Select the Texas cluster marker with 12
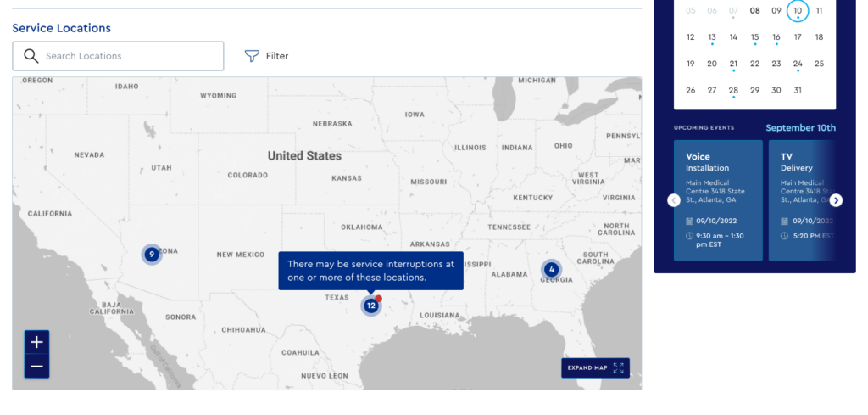868x415 pixels. (371, 306)
